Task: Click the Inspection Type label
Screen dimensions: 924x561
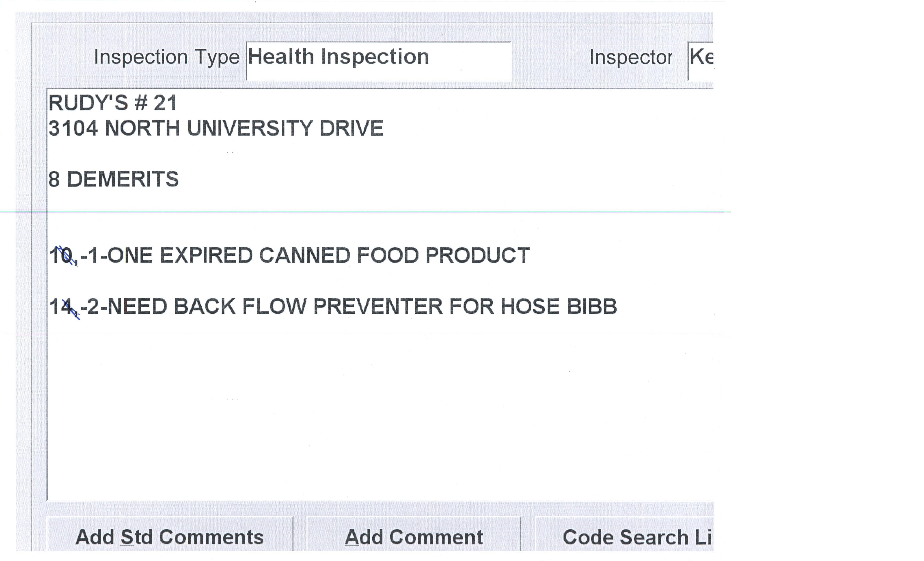Action: (x=167, y=57)
